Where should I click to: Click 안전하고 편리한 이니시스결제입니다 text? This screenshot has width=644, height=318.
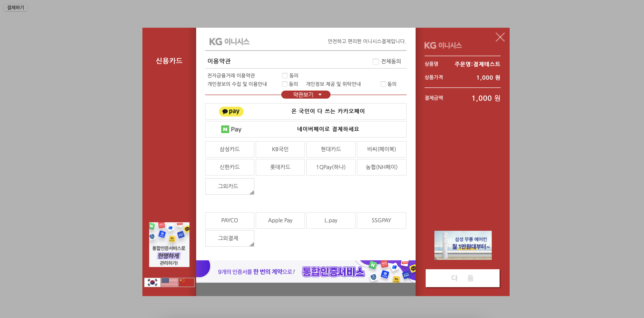tap(367, 41)
